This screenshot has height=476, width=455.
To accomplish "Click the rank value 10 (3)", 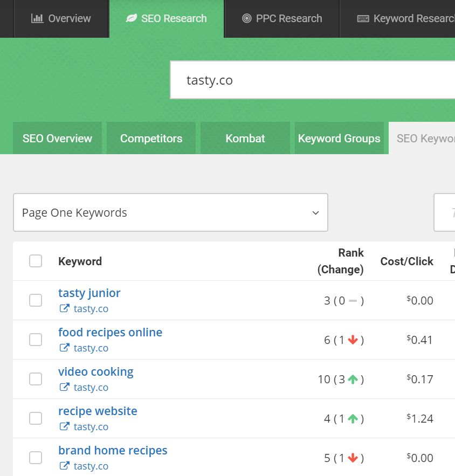I will coord(341,380).
